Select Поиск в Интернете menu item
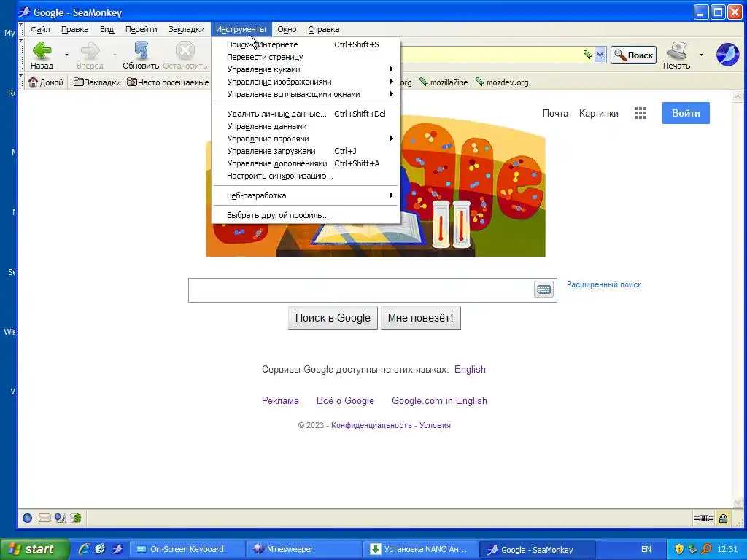This screenshot has height=560, width=747. coord(306,44)
